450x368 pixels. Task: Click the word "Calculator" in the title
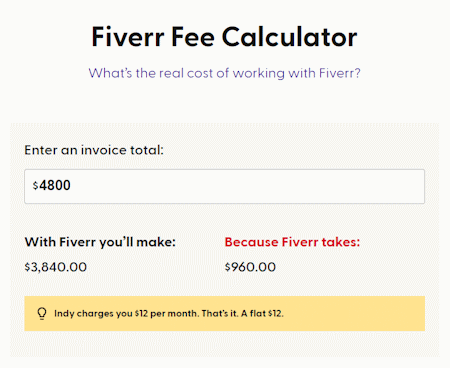pos(289,37)
